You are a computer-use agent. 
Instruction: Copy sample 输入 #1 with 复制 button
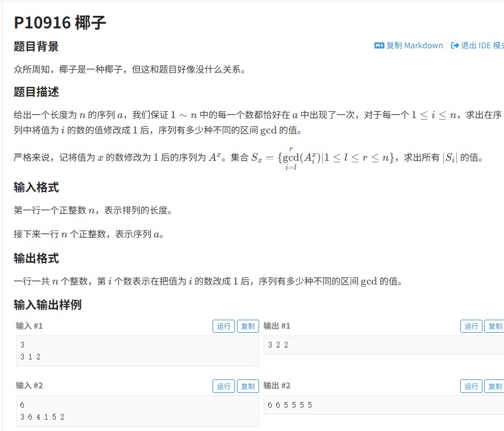coord(248,327)
